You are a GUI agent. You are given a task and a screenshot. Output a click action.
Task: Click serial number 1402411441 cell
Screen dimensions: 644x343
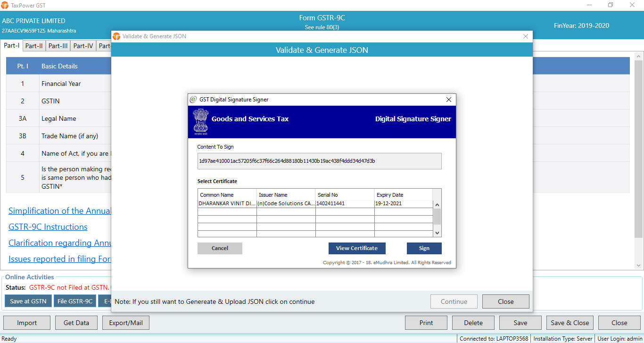pyautogui.click(x=345, y=204)
